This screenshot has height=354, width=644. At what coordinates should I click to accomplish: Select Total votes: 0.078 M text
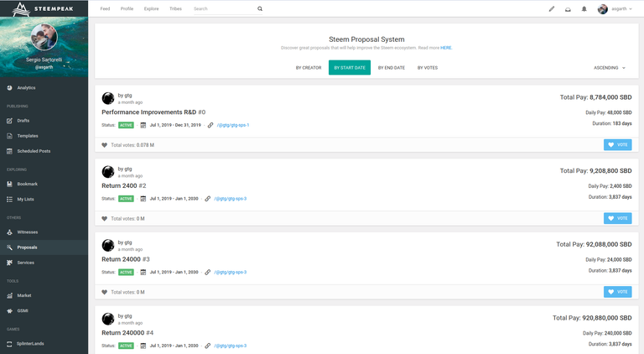[132, 145]
